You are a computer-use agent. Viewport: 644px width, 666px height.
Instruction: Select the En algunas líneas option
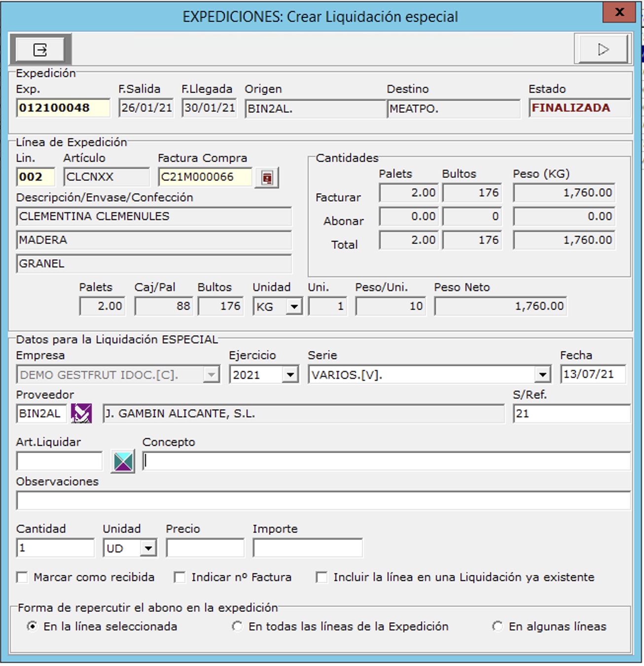click(498, 627)
